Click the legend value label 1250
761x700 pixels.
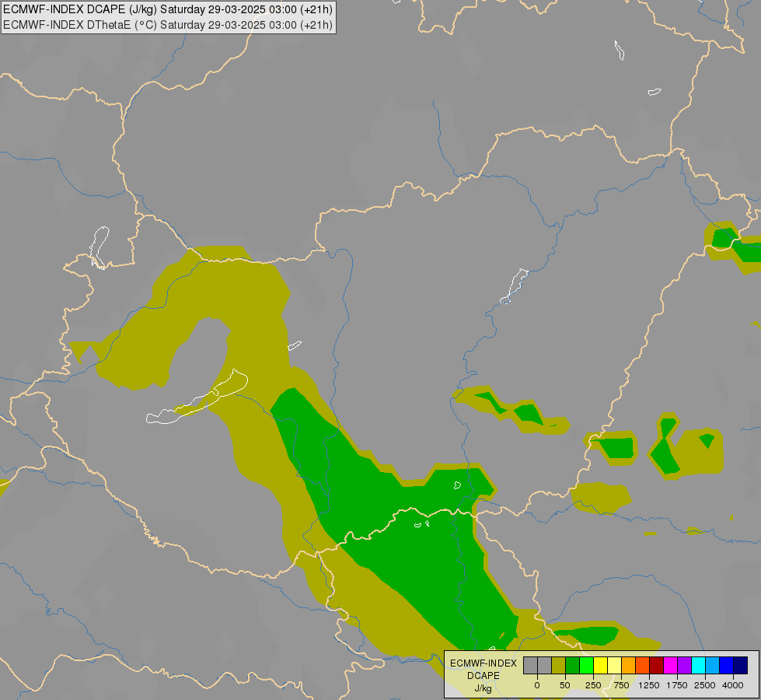(x=649, y=685)
